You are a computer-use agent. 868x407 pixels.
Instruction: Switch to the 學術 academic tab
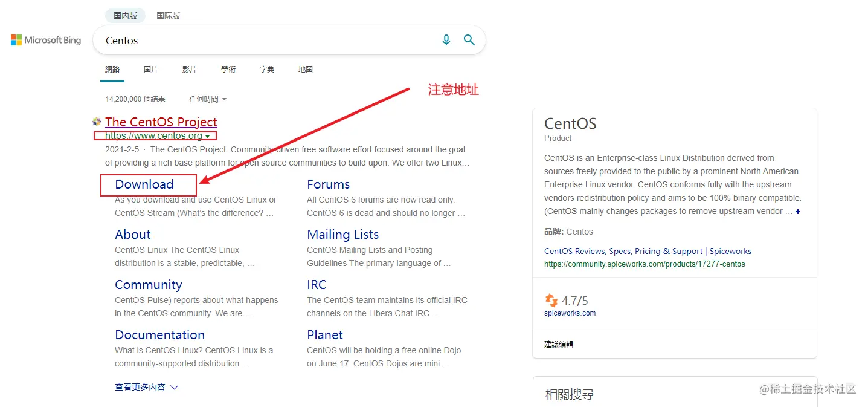[228, 69]
